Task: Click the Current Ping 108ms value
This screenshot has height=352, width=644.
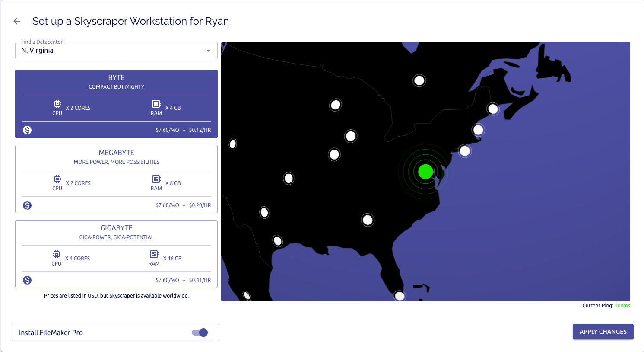Action: [x=622, y=306]
